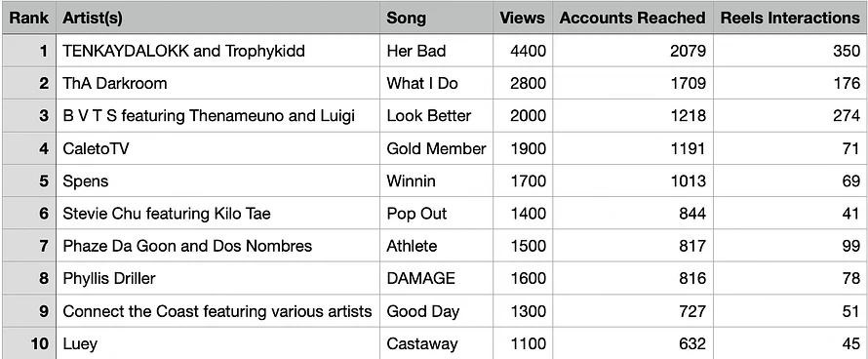Viewport: 868px width, 359px height.
Task: Click the DAMAGE song cell
Action: point(436,278)
